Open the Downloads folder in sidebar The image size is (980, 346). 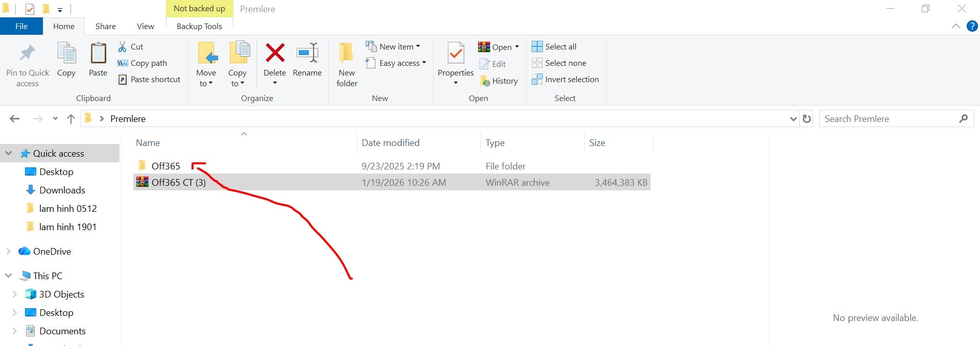(x=62, y=190)
